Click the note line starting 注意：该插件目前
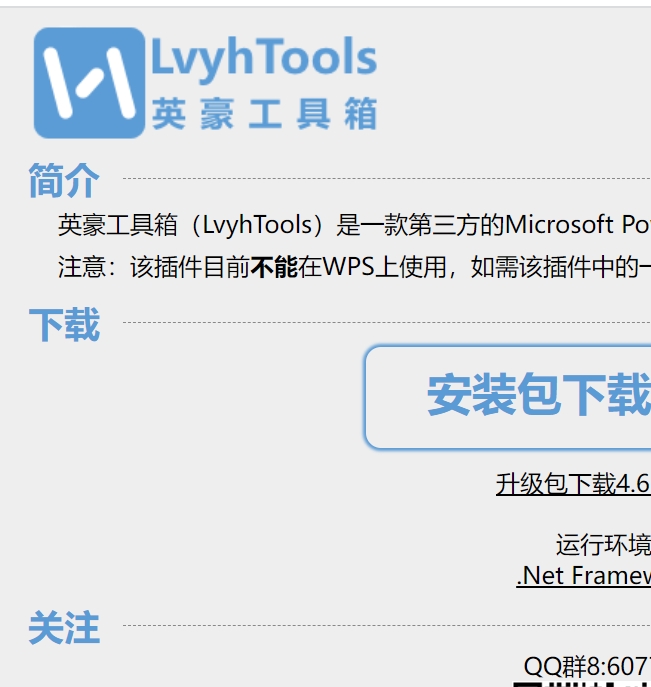This screenshot has width=651, height=687. (x=354, y=267)
